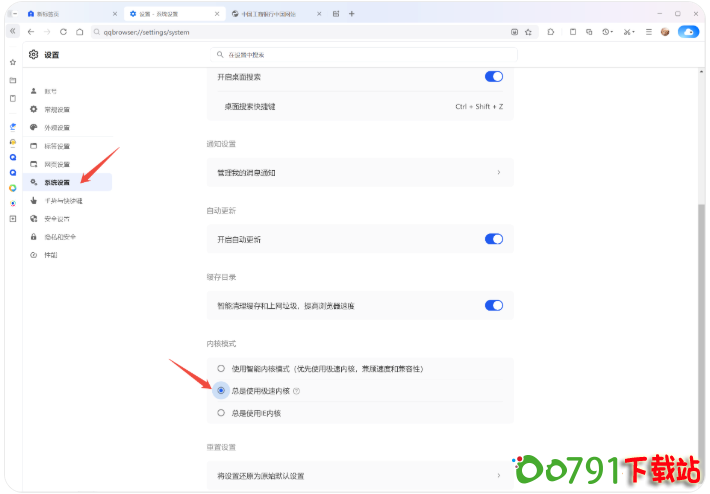Screen dimensions: 710x494
Task: Select 使用智能内核模式 radio button
Action: 221,368
